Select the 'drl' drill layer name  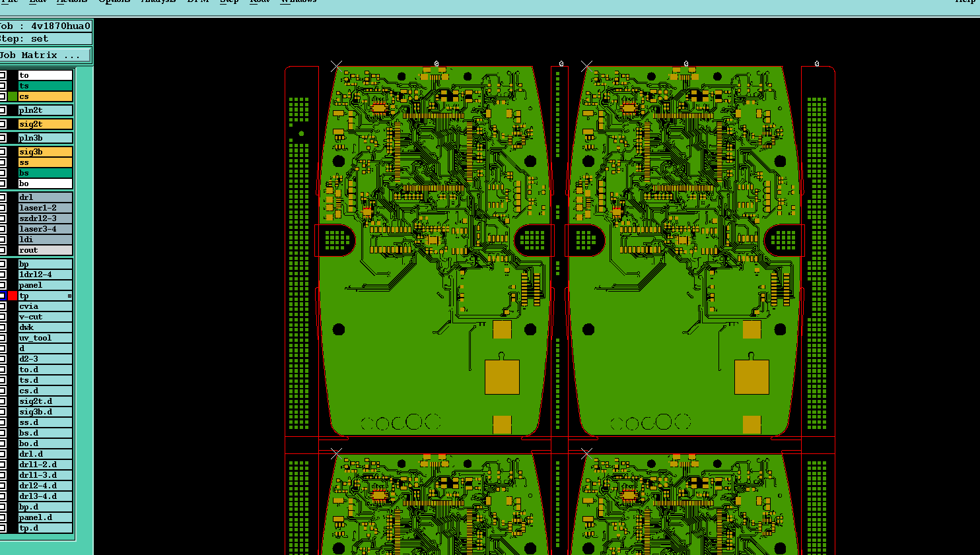click(45, 197)
